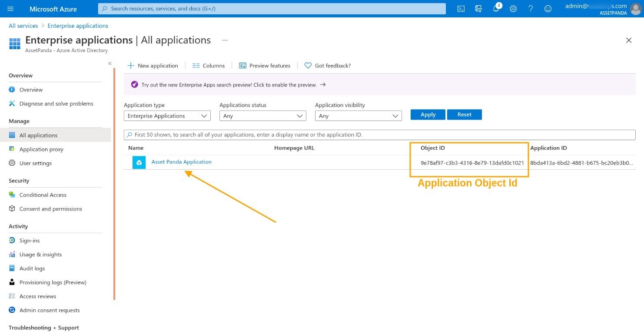The width and height of the screenshot is (644, 332).
Task: Open Preview features
Action: (x=265, y=66)
